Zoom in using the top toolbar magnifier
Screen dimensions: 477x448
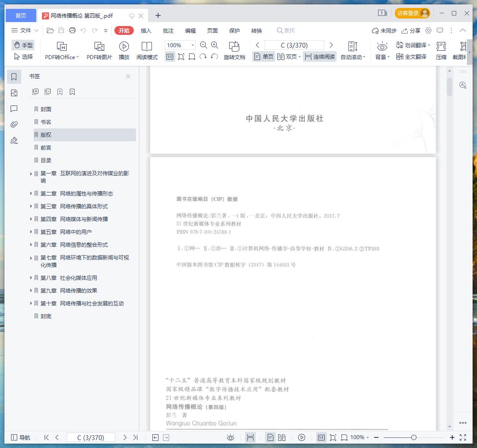[215, 45]
